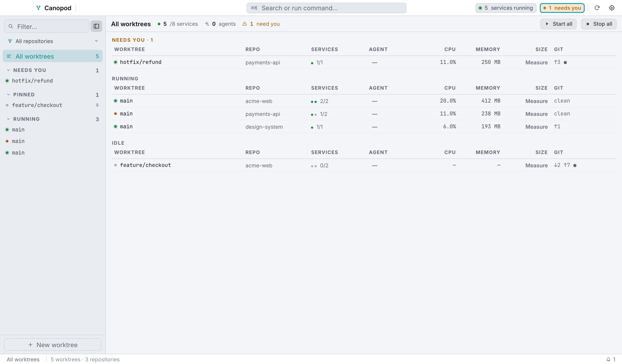Open settings gear icon
This screenshot has height=364, width=622.
[x=611, y=8]
